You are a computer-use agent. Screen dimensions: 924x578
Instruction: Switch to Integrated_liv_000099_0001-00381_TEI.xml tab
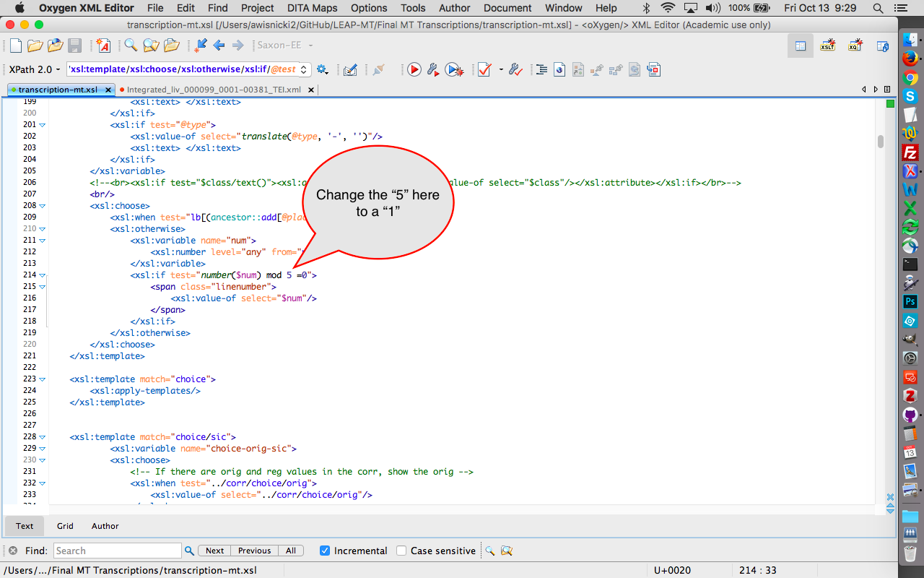tap(214, 90)
